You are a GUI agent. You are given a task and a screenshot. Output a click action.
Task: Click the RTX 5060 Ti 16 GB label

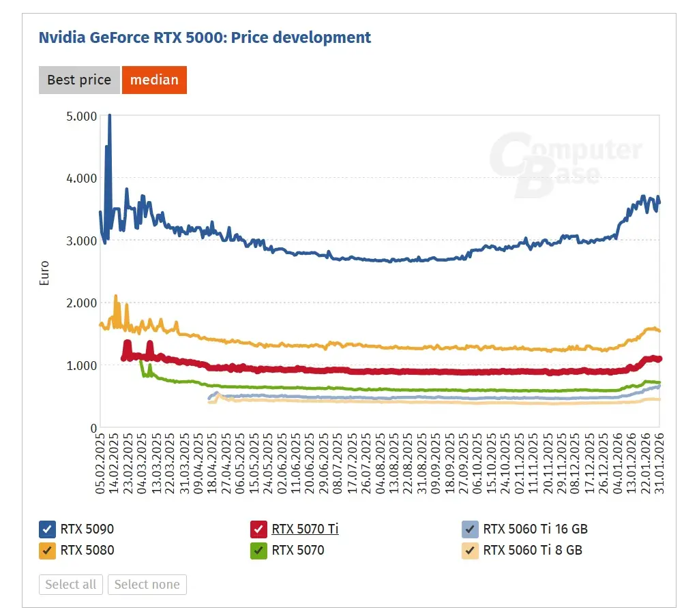pos(535,529)
